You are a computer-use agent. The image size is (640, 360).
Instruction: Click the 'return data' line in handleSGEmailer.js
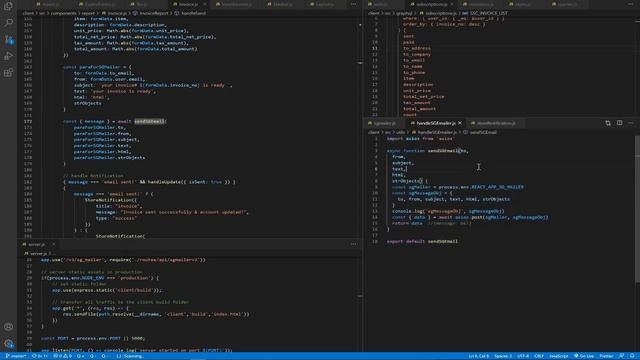click(431, 223)
